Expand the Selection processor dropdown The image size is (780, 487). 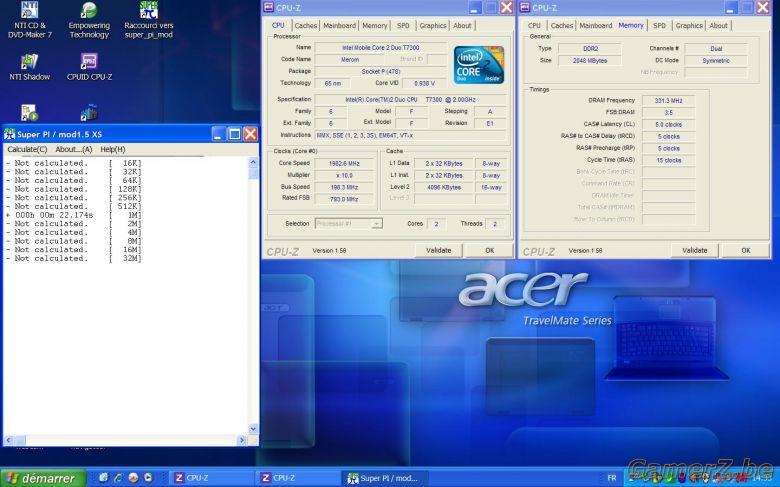pos(377,224)
